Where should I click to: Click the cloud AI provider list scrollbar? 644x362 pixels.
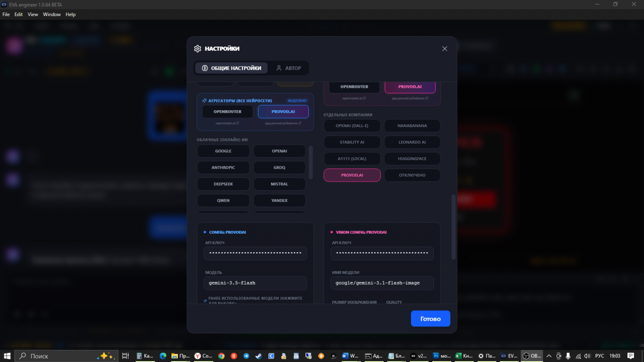click(x=311, y=162)
